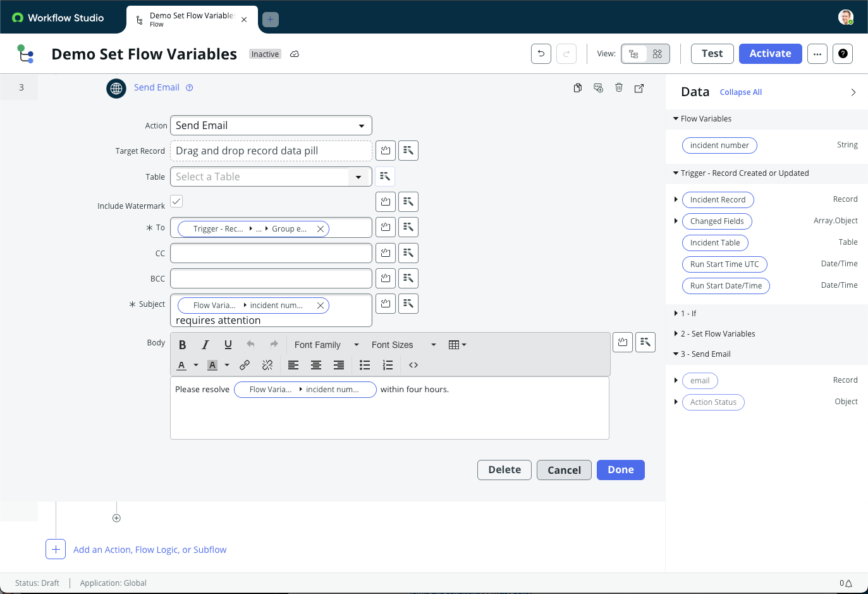
Task: Open data pill picker for BCC field
Action: coord(408,278)
